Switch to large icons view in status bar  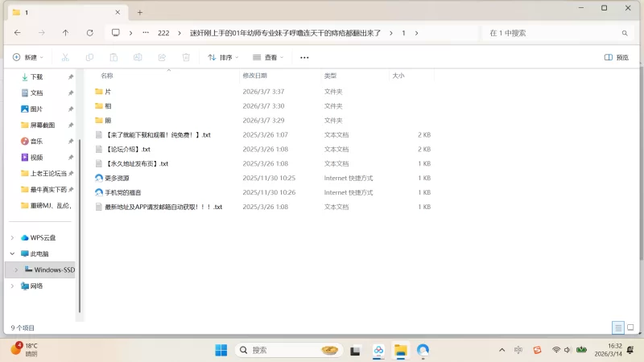631,327
